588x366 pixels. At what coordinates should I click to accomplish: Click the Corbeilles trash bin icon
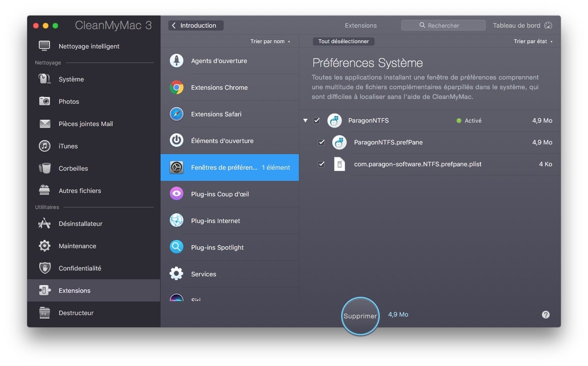coord(45,168)
